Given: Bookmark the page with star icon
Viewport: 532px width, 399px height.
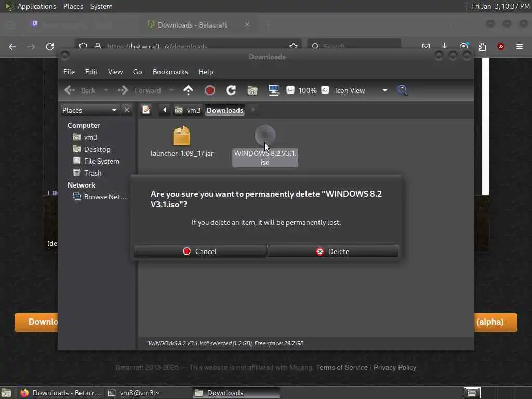Looking at the screenshot, I should pyautogui.click(x=294, y=46).
